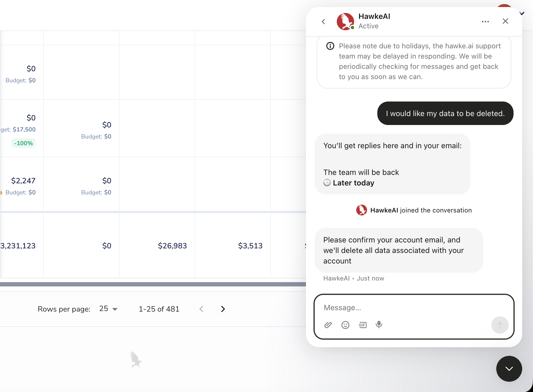The image size is (533, 392).
Task: Open chat options three-dots menu
Action: click(485, 22)
